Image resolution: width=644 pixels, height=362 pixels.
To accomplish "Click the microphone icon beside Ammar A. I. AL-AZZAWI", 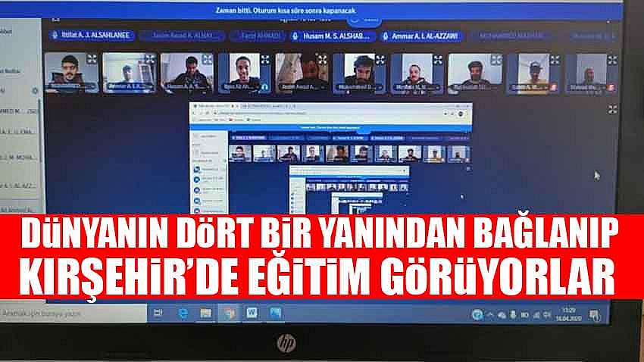I will coord(385,36).
